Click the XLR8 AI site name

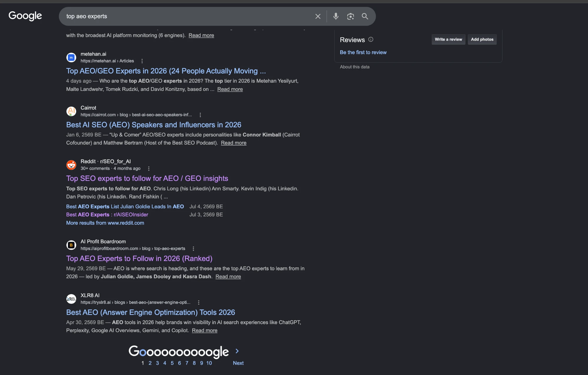coord(90,295)
